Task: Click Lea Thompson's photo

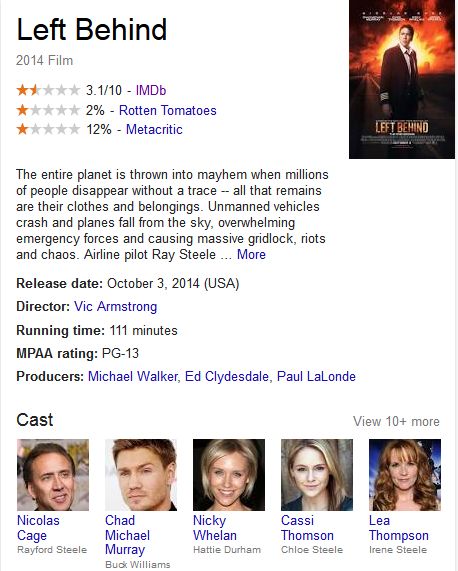Action: [405, 475]
